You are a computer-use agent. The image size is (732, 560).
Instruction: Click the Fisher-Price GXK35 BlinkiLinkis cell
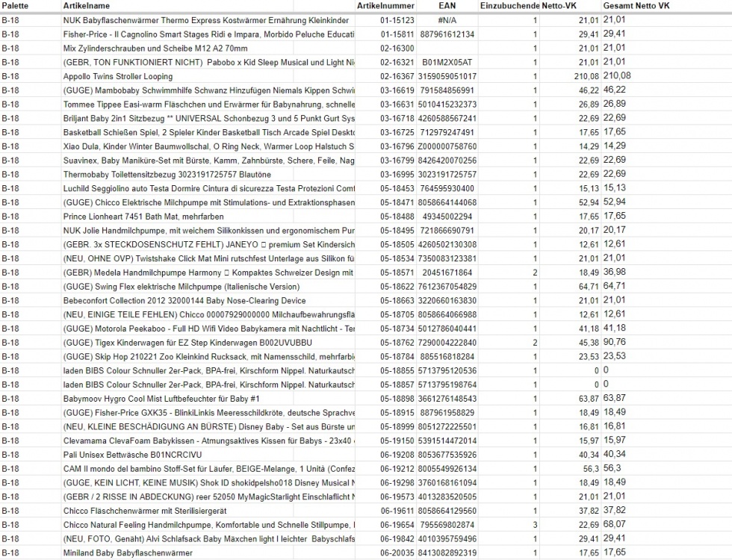click(208, 412)
